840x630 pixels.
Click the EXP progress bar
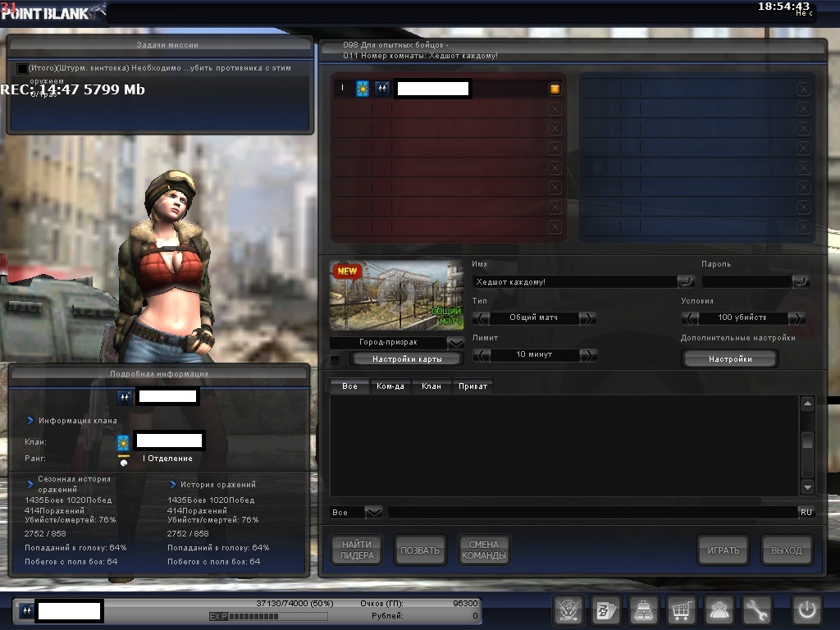click(x=268, y=617)
